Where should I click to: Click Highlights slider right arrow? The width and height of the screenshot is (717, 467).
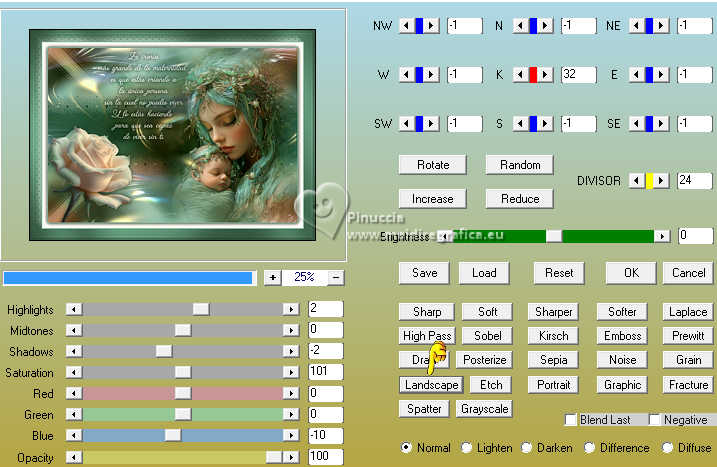pyautogui.click(x=291, y=310)
